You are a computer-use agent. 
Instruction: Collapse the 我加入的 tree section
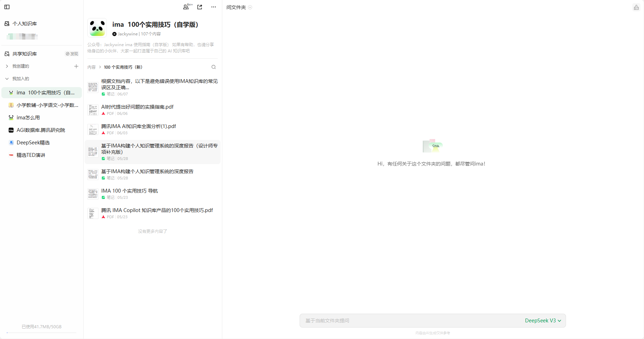point(7,79)
